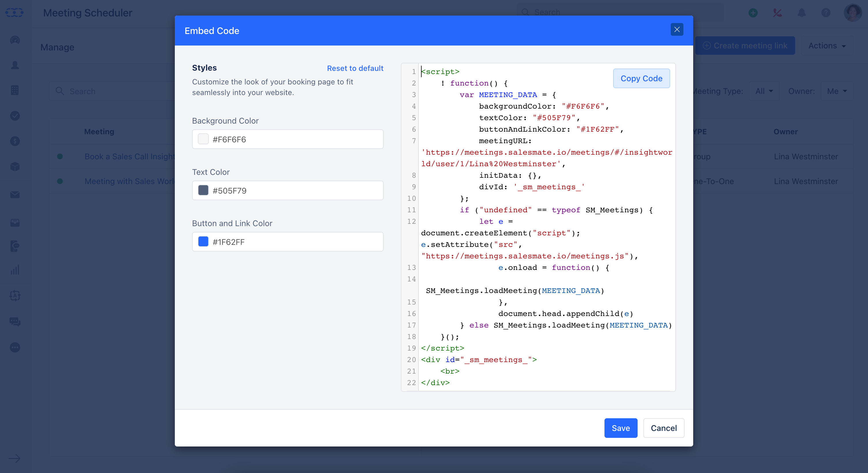Open the inbox tray icon in sidebar
Screen dimensions: 868x473
click(x=15, y=223)
